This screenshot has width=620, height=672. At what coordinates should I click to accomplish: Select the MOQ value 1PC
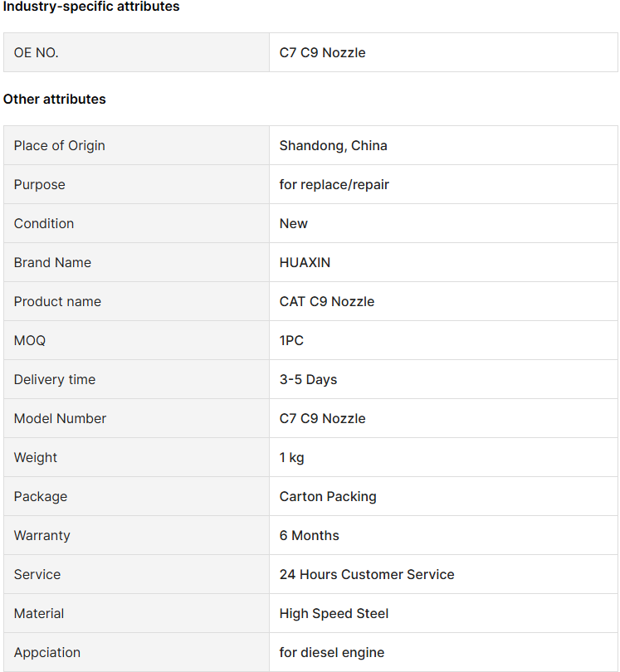pyautogui.click(x=291, y=341)
